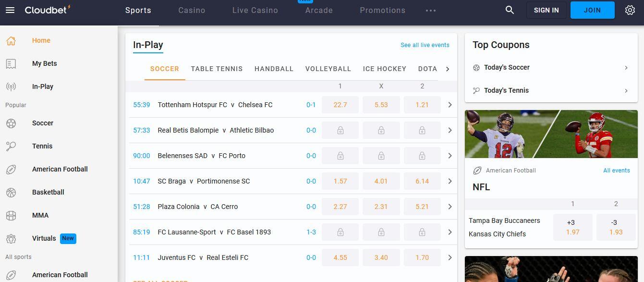
Task: Expand Plaza Colonia v CA Cerro markets
Action: [x=450, y=207]
